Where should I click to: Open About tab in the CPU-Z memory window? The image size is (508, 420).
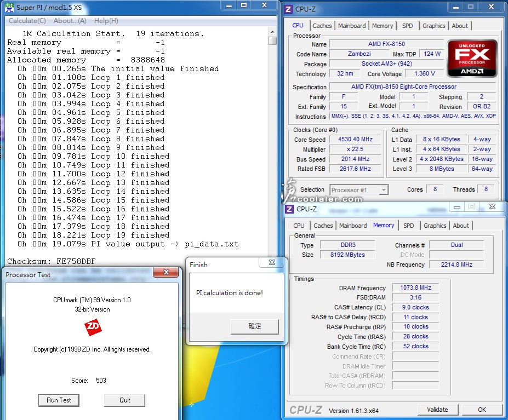[461, 226]
